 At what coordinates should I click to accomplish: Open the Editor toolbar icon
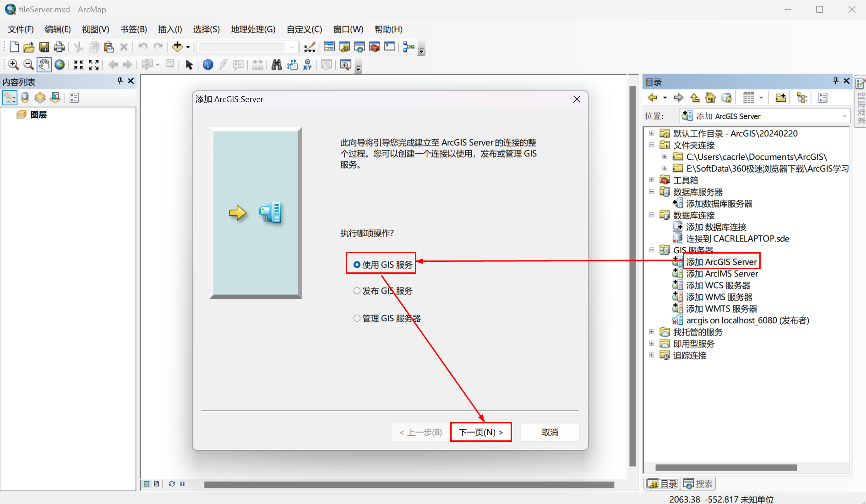click(310, 47)
